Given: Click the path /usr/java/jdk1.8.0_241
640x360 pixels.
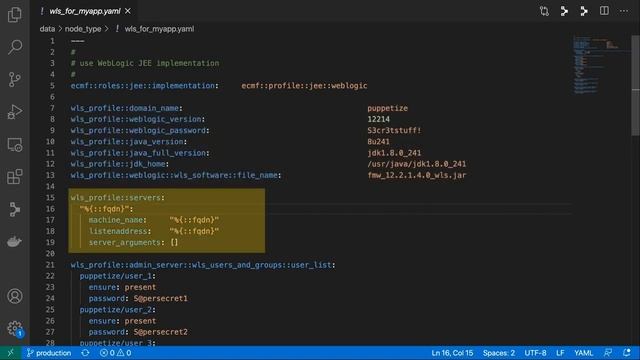Looking at the screenshot, I should [x=416, y=164].
